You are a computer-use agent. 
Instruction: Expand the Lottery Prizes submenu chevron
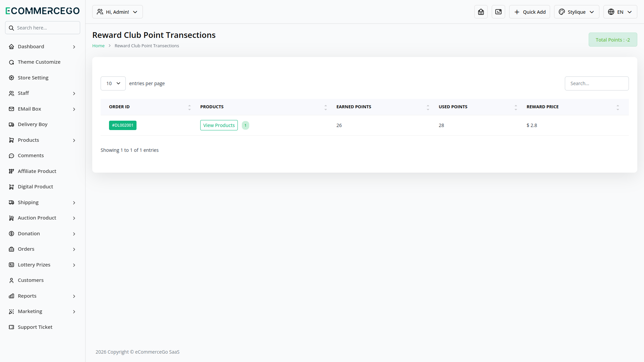pos(74,265)
